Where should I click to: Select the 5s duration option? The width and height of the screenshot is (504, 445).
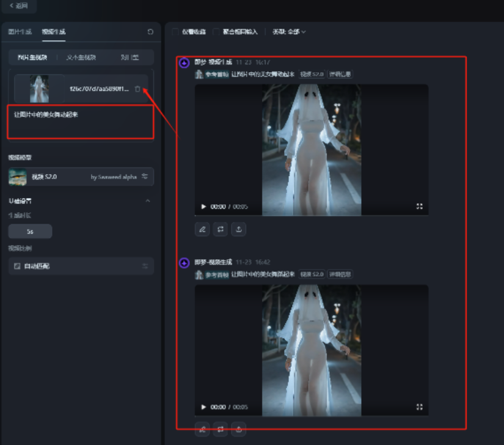[30, 232]
